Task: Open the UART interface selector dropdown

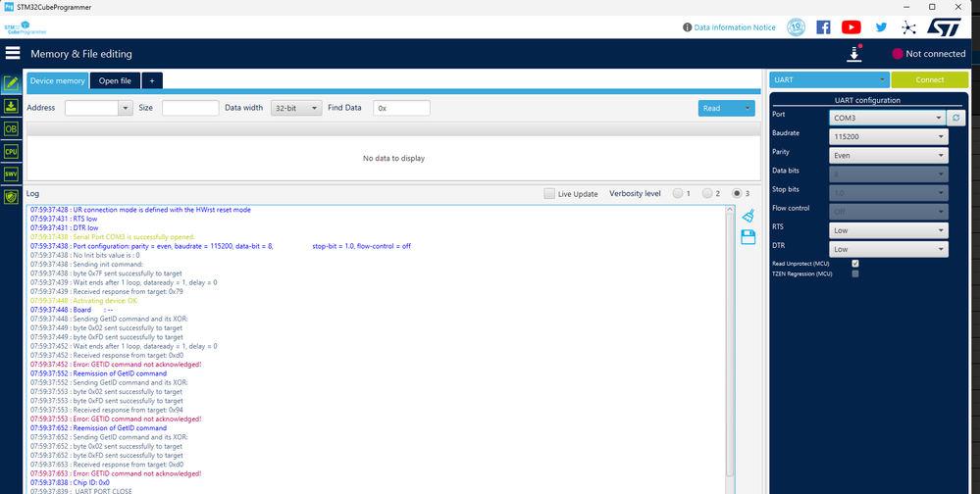Action: click(829, 80)
